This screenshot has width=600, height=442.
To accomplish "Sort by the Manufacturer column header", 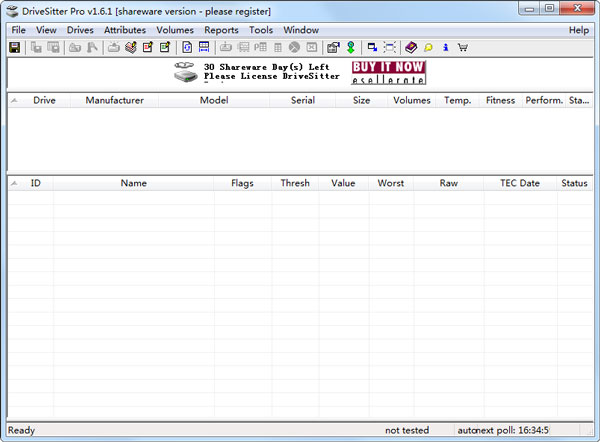I will 114,100.
